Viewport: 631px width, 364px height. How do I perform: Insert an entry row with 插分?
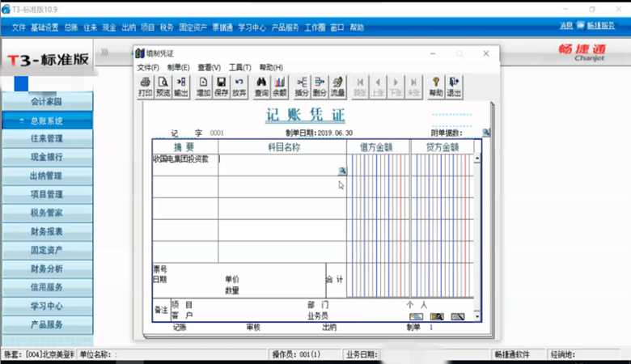[x=302, y=87]
